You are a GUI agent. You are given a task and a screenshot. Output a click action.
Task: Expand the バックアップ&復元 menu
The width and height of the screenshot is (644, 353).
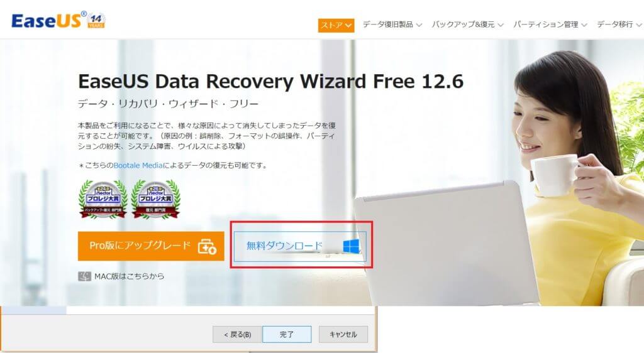click(x=467, y=24)
